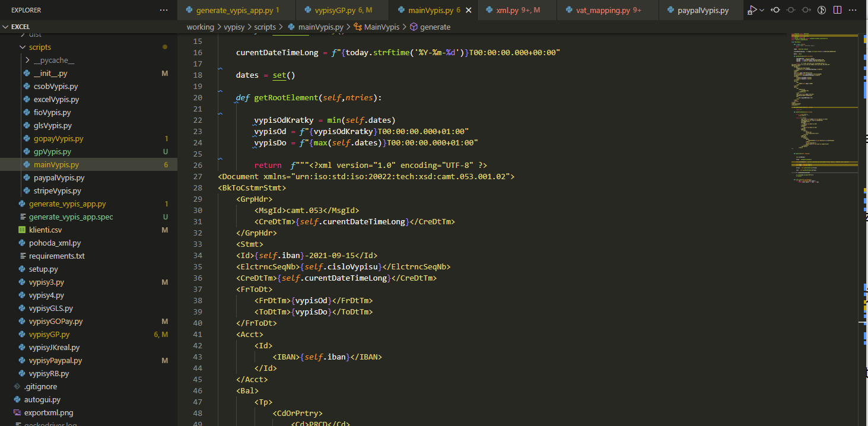Viewport: 868px width, 426px height.
Task: Click Python icon of fioVypis.py
Action: 27,112
